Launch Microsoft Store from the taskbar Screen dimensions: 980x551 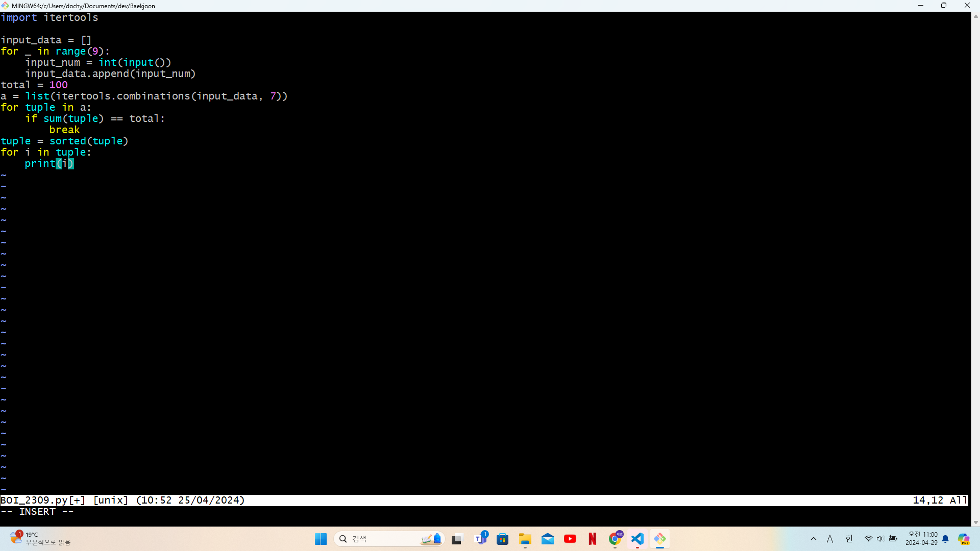tap(503, 539)
